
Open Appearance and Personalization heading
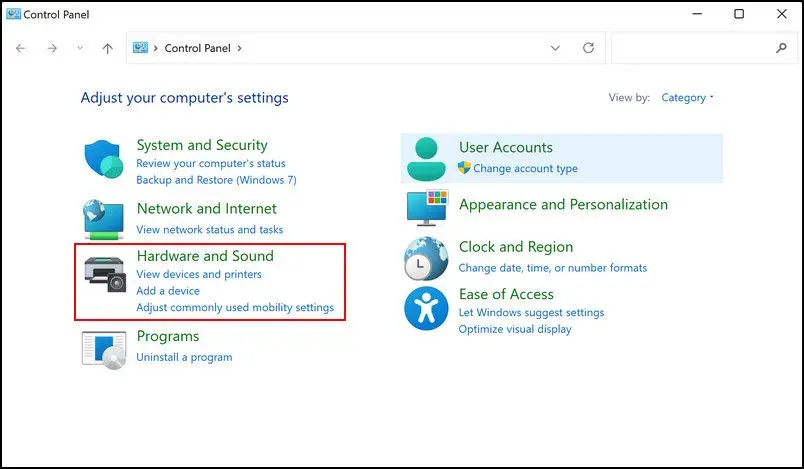(x=563, y=205)
